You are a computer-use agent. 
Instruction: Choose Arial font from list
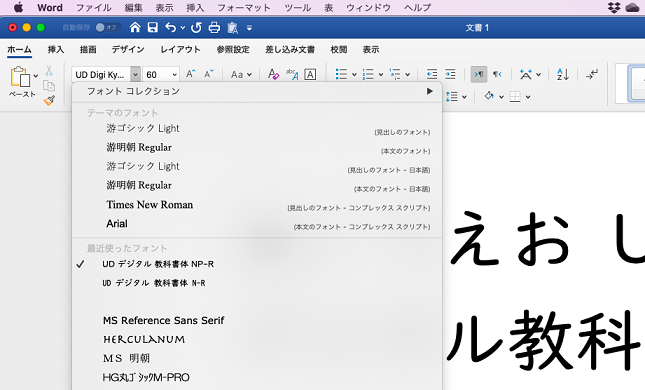(x=257, y=223)
